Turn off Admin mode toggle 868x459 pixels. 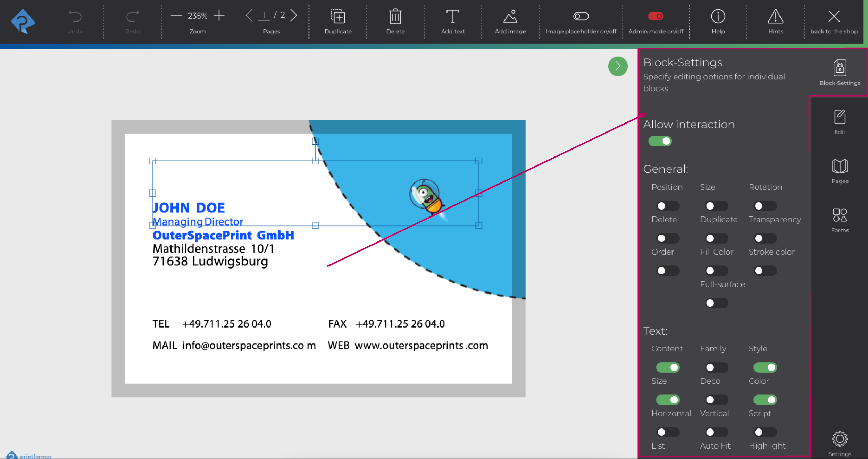pos(656,16)
